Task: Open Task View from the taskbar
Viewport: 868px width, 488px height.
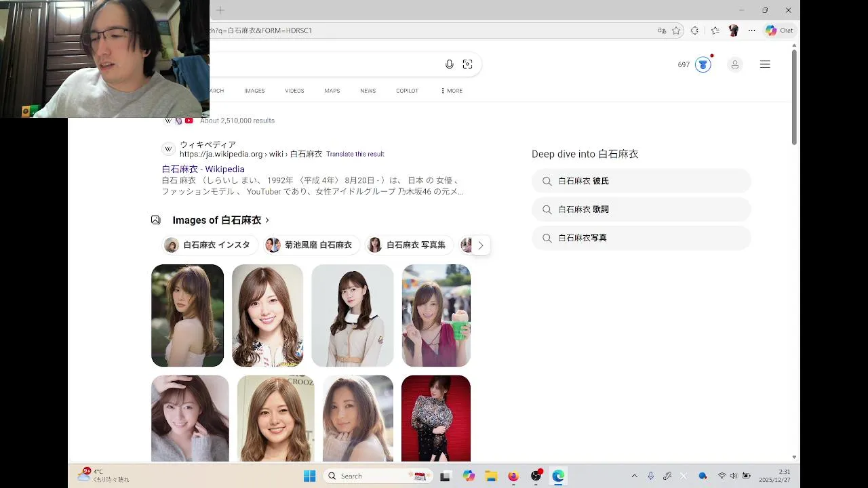Action: point(445,476)
